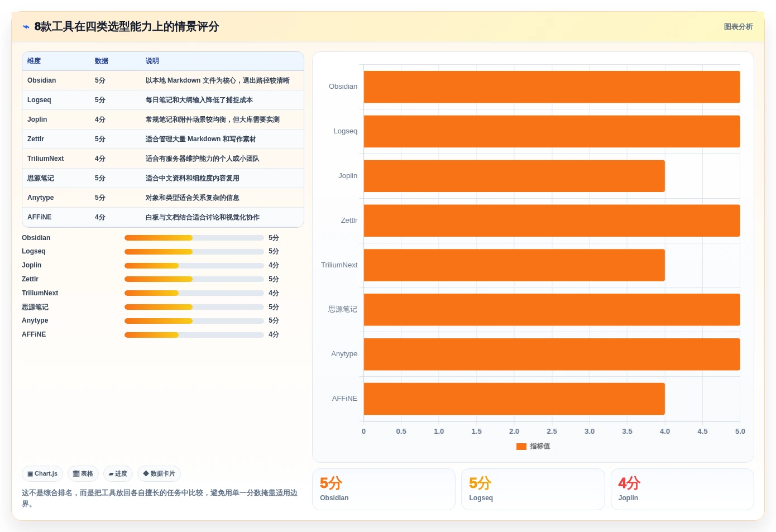The width and height of the screenshot is (776, 532).
Task: Click the Obsidian progress bar
Action: (194, 238)
